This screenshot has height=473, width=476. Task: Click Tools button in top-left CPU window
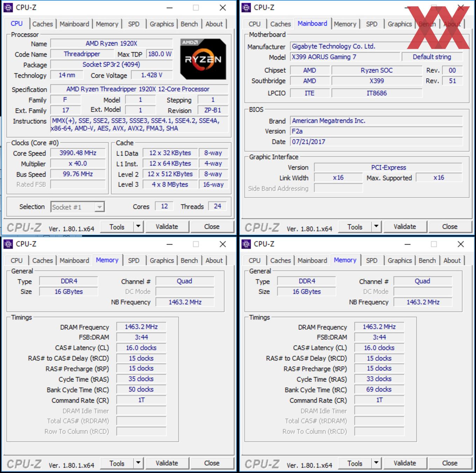117,227
